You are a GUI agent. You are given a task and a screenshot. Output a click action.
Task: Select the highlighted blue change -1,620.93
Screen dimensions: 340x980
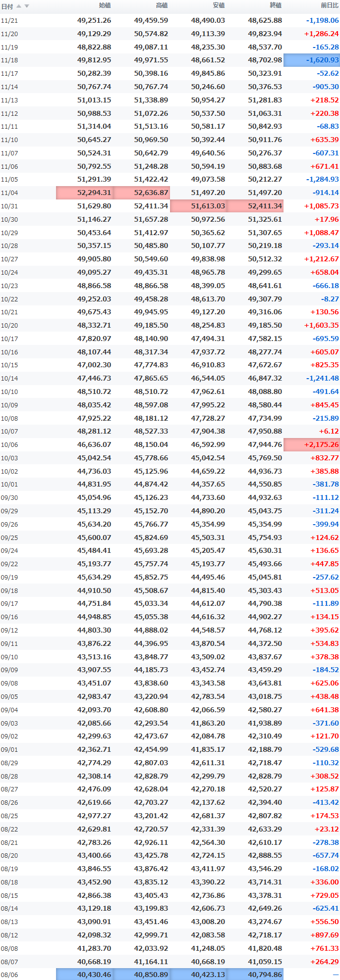click(312, 60)
